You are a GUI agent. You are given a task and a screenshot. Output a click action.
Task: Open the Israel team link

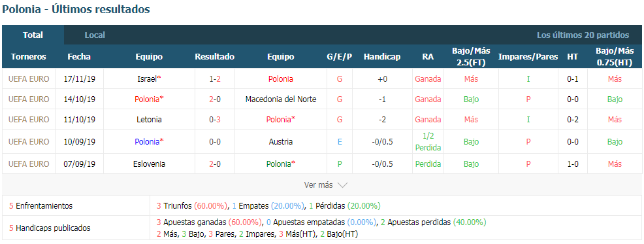coord(146,79)
